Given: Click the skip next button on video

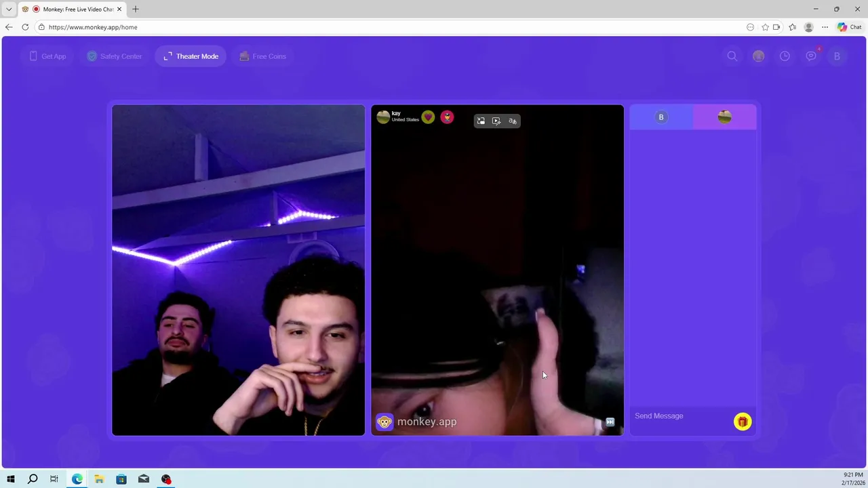Looking at the screenshot, I should click(x=610, y=422).
